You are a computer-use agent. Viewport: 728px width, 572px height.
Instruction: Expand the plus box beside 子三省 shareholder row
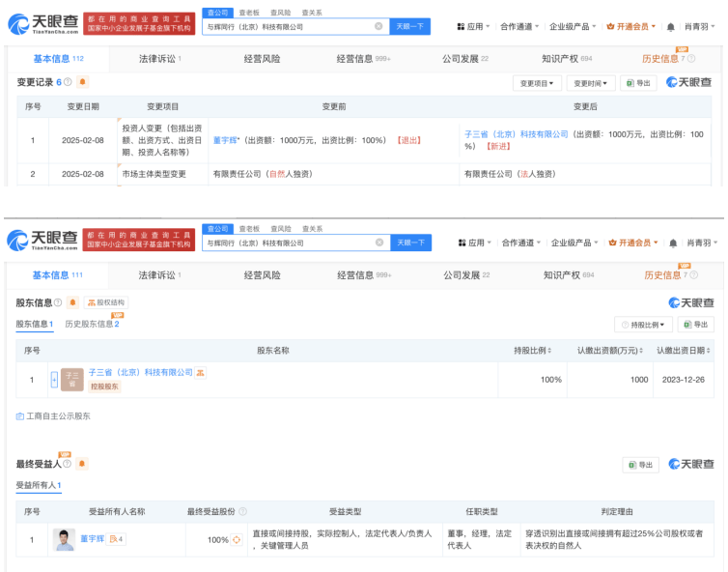[x=54, y=380]
